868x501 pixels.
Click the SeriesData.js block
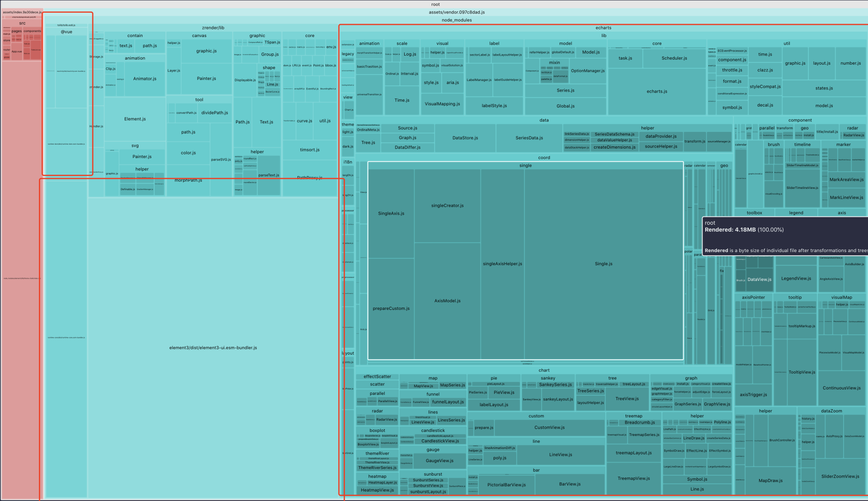pyautogui.click(x=529, y=138)
